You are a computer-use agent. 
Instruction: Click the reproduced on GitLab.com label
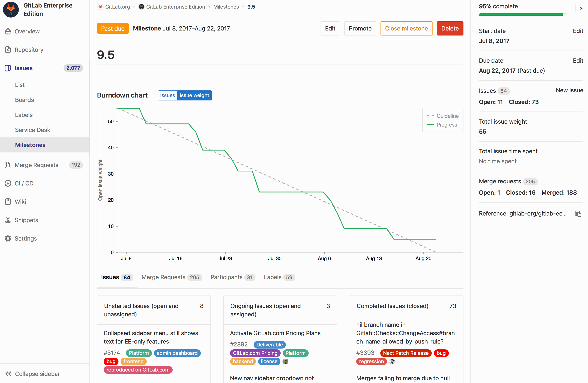pos(138,370)
